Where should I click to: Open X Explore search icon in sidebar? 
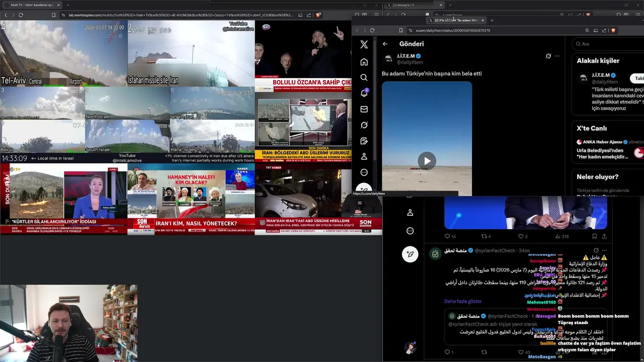point(364,77)
